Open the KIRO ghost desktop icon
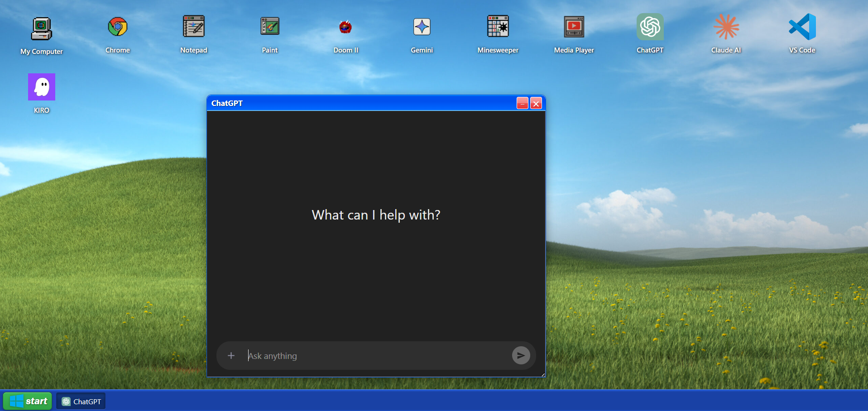 (x=42, y=87)
